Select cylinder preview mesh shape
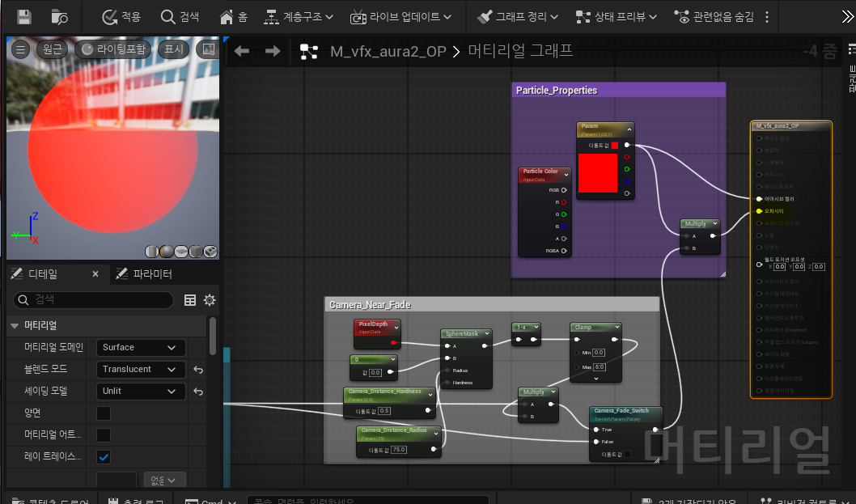This screenshot has width=856, height=504. coord(152,251)
